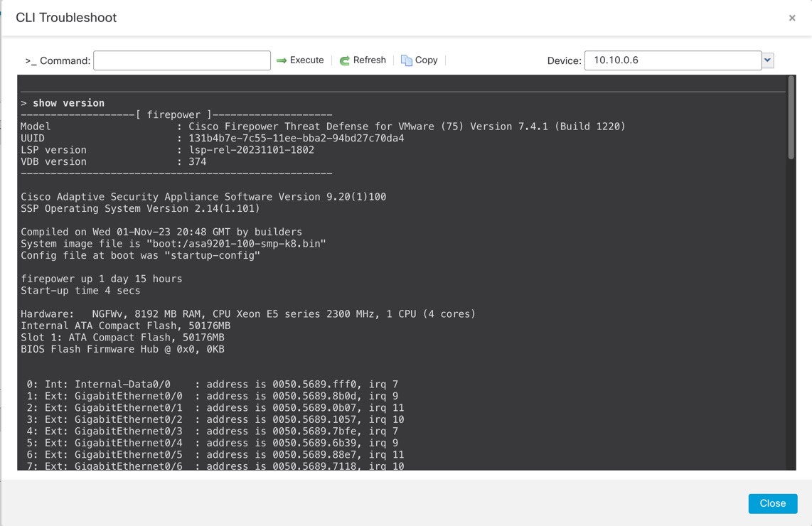Click the 'CLI Troubleshoot' dialog title

(66, 18)
